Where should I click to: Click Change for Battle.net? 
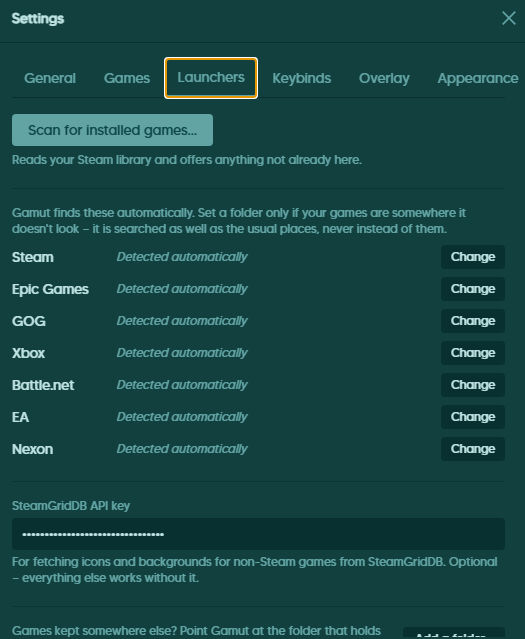click(473, 385)
